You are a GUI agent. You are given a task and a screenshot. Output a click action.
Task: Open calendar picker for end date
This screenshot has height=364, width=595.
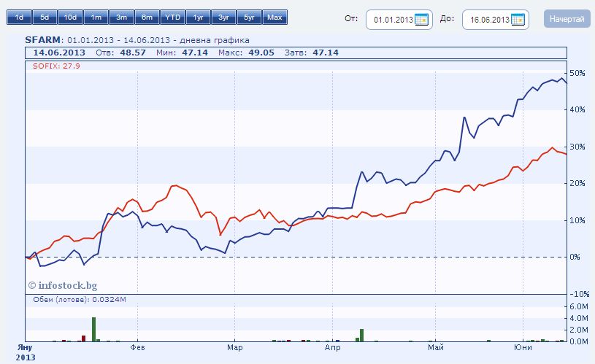[518, 20]
